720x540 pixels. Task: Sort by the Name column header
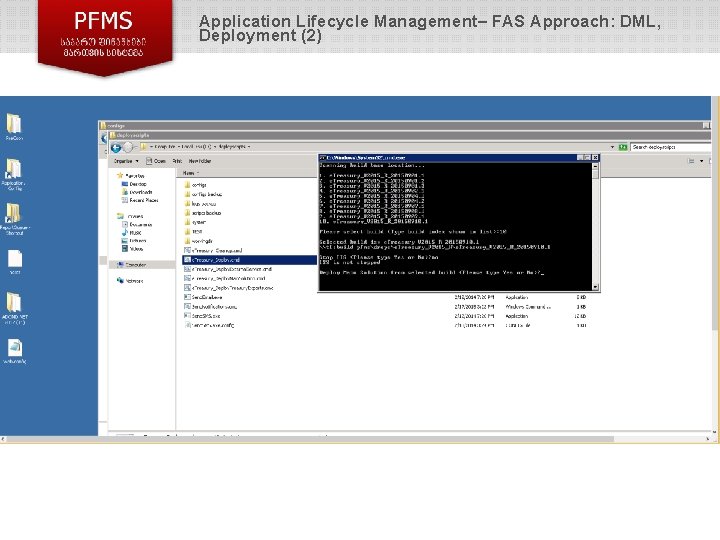[188, 173]
